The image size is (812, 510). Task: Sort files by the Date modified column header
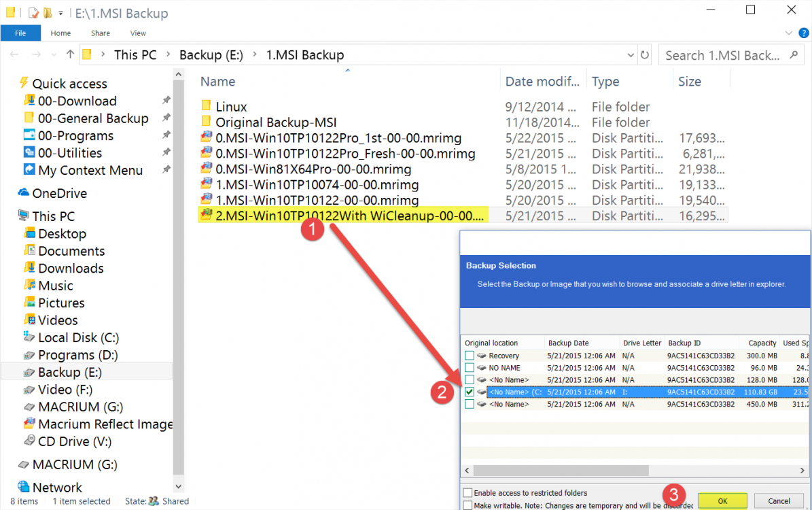[x=543, y=82]
